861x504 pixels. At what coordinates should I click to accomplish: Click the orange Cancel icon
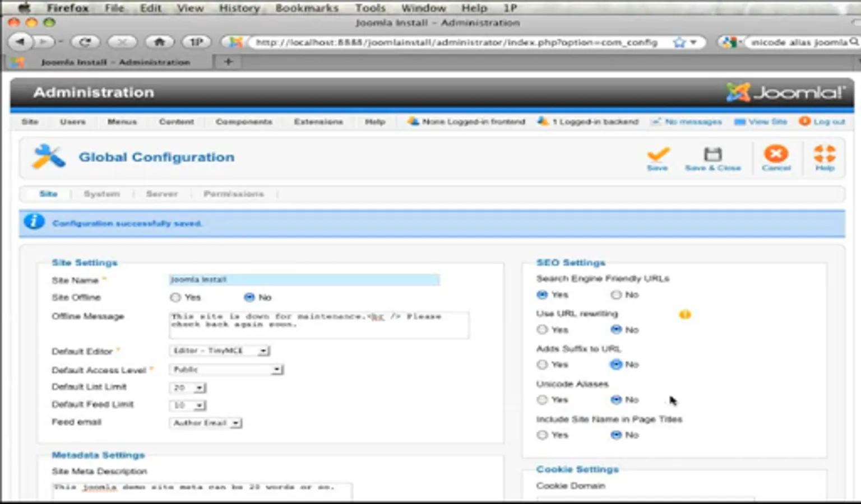pyautogui.click(x=776, y=153)
